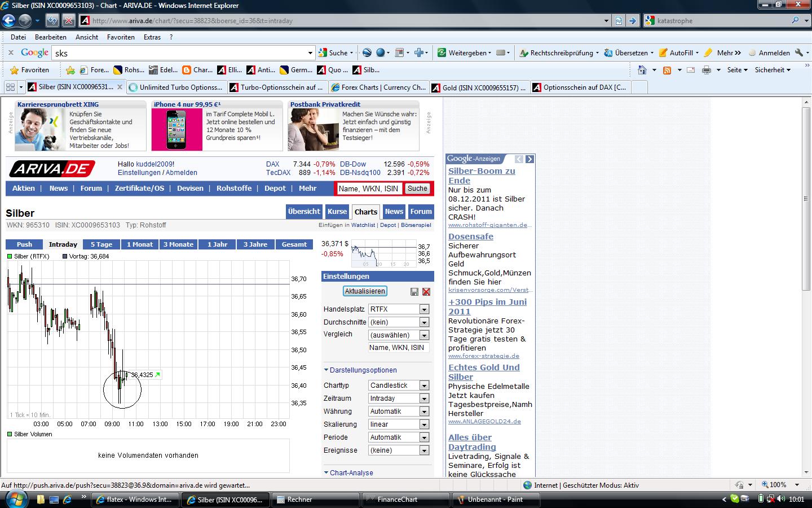Click the Home page icon
The height and width of the screenshot is (508, 812).
[x=642, y=70]
